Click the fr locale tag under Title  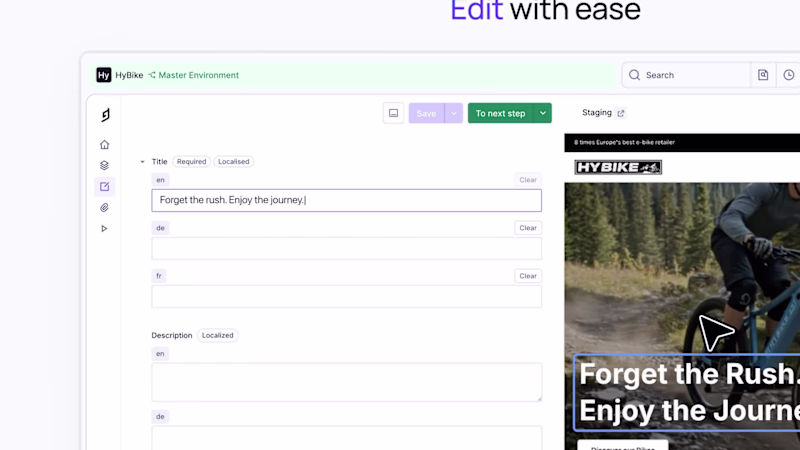[159, 276]
